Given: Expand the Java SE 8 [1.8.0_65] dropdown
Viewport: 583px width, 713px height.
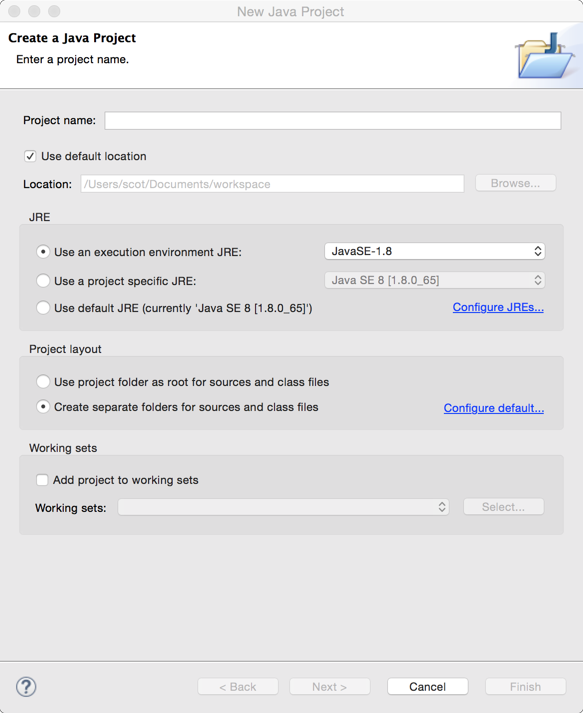Looking at the screenshot, I should coord(435,280).
